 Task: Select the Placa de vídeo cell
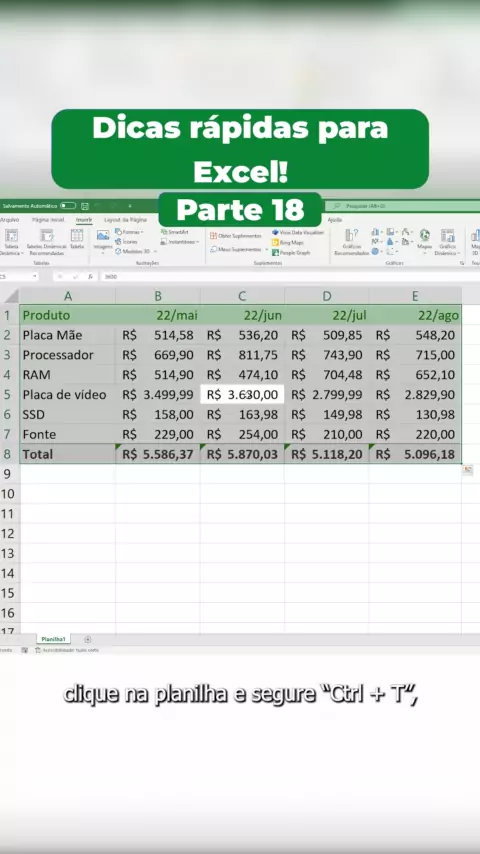[x=68, y=394]
